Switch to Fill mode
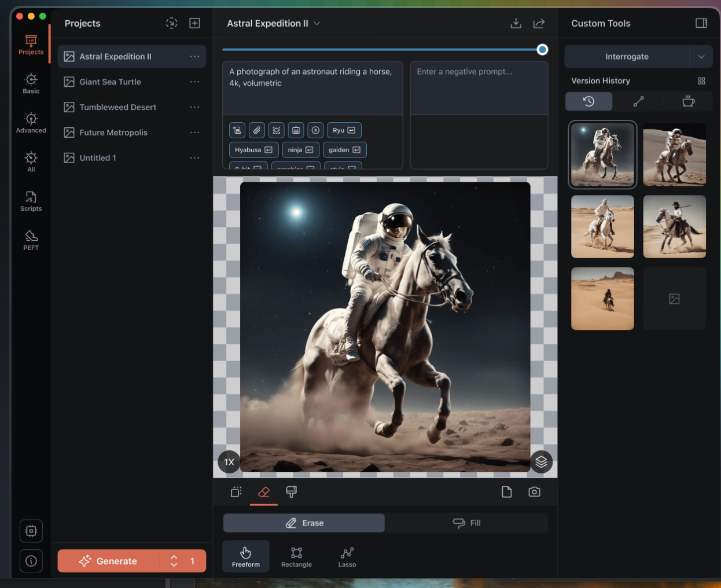This screenshot has width=721, height=588. pos(466,523)
